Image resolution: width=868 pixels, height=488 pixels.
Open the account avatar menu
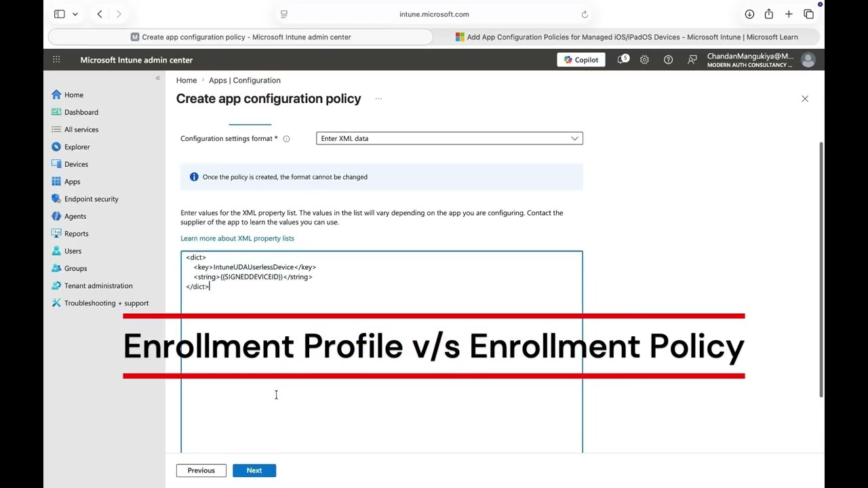point(808,60)
